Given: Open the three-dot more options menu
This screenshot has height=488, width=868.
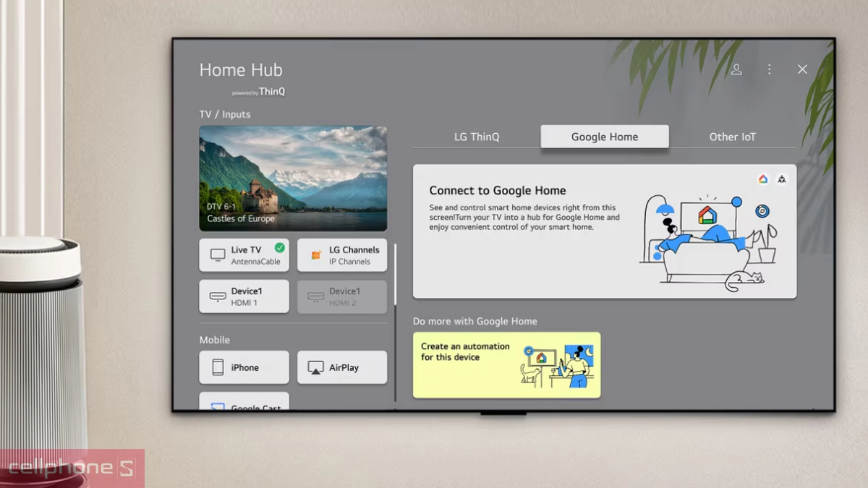Looking at the screenshot, I should (769, 69).
